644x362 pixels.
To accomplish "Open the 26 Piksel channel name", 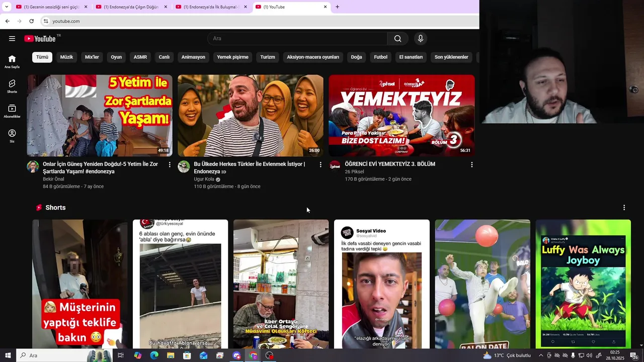I will pyautogui.click(x=354, y=171).
